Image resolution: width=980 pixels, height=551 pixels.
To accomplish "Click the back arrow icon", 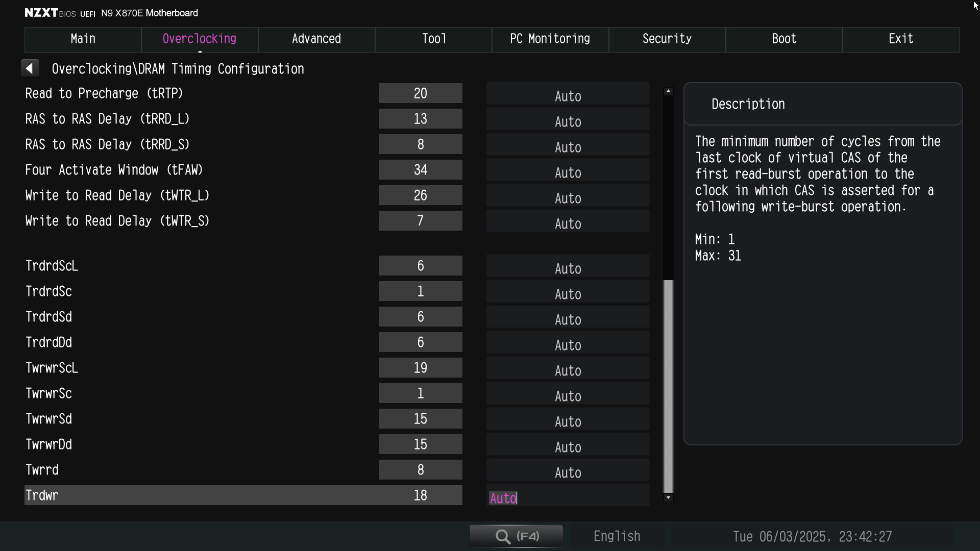I will pos(30,68).
